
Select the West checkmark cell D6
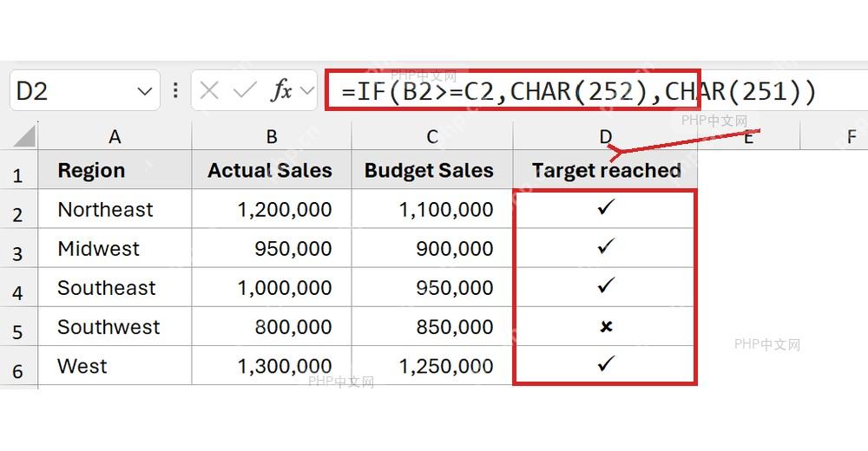click(x=605, y=366)
